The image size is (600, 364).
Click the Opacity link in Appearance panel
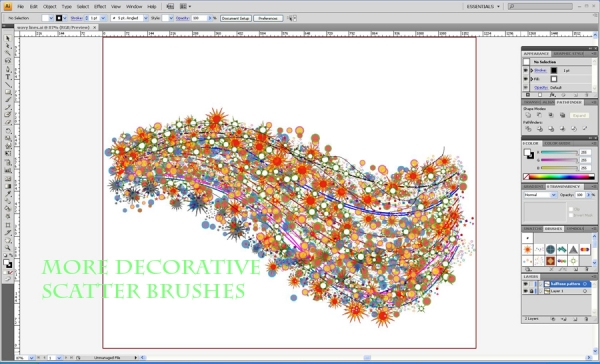[541, 88]
